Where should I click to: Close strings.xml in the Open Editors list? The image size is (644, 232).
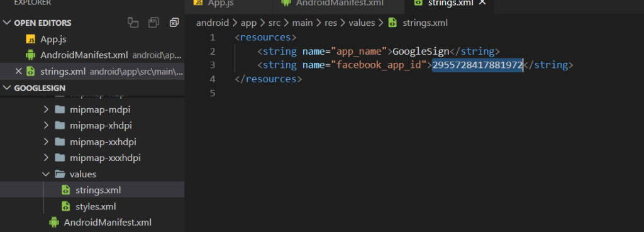point(18,72)
